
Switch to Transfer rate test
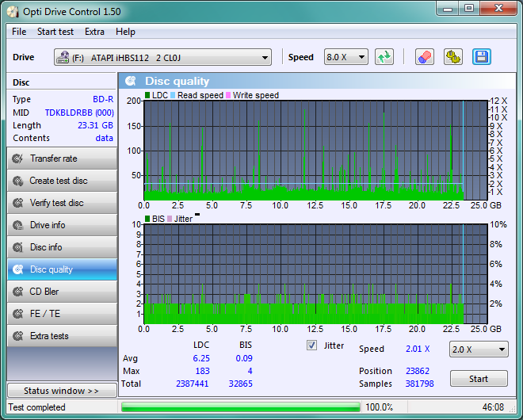tap(62, 158)
